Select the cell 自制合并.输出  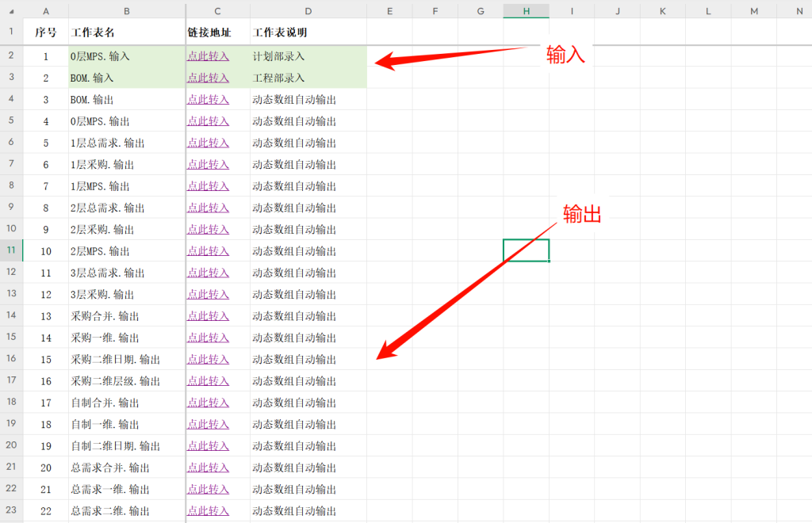tap(127, 403)
